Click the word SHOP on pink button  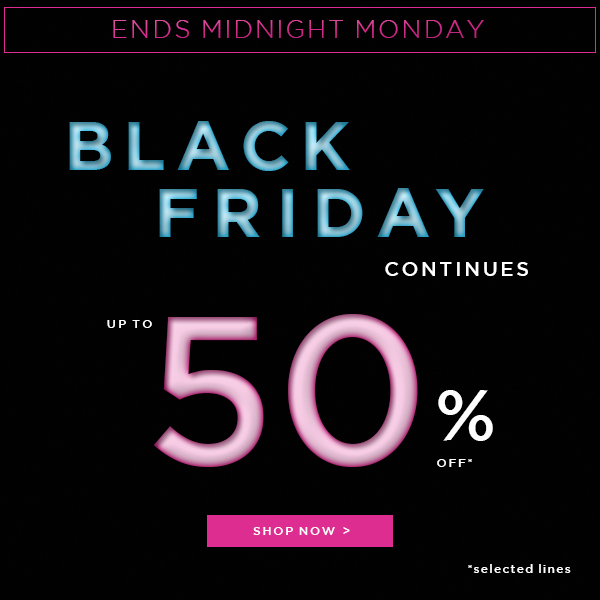point(273,531)
